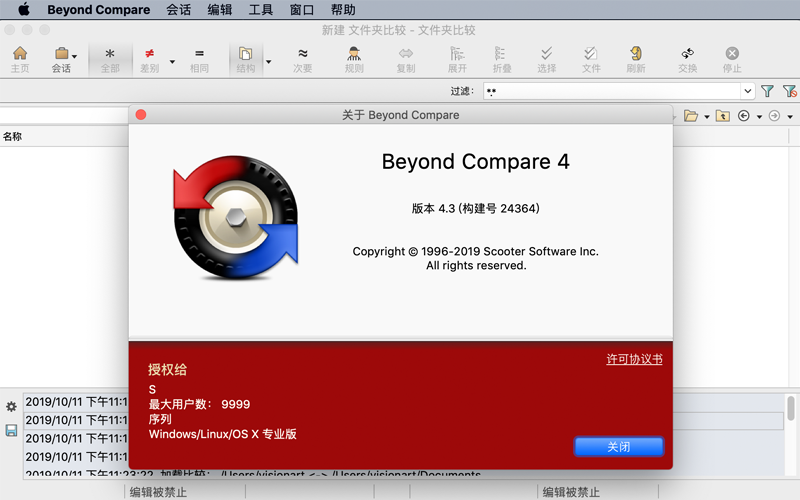The image size is (800, 500).
Task: Expand the forward navigation history dropdown
Action: click(x=790, y=117)
